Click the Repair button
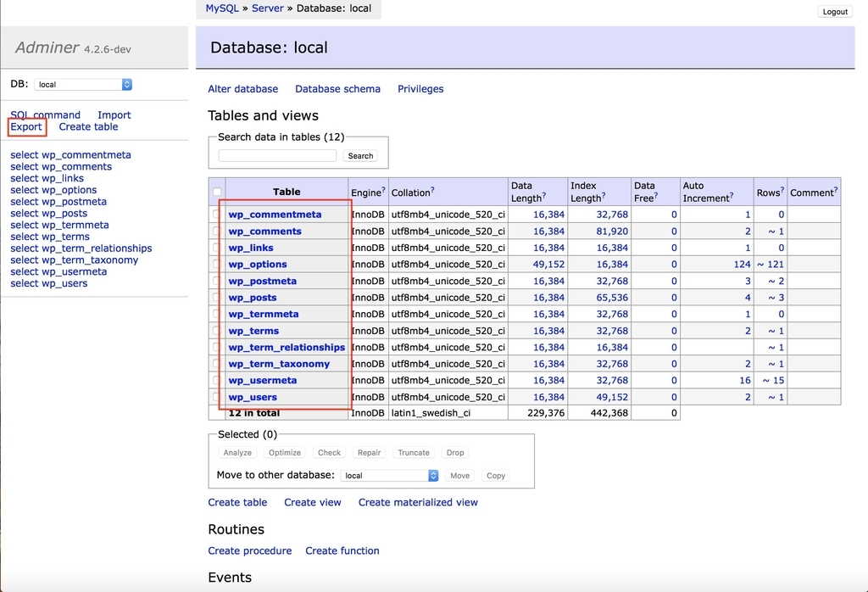This screenshot has height=592, width=868. [369, 452]
